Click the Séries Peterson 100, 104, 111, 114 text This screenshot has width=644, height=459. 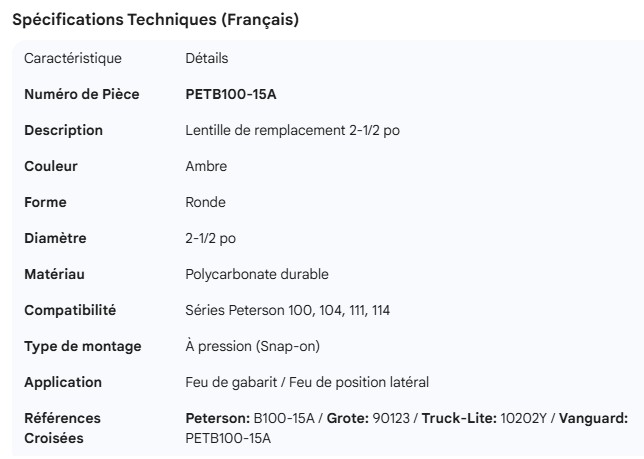pyautogui.click(x=288, y=310)
